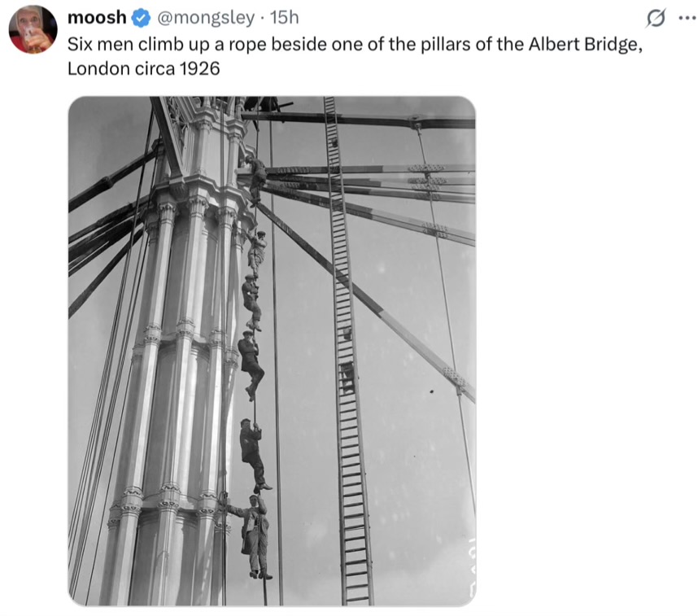Click the tweet text starting "Six men climb"
The width and height of the screenshot is (698, 616).
point(355,56)
